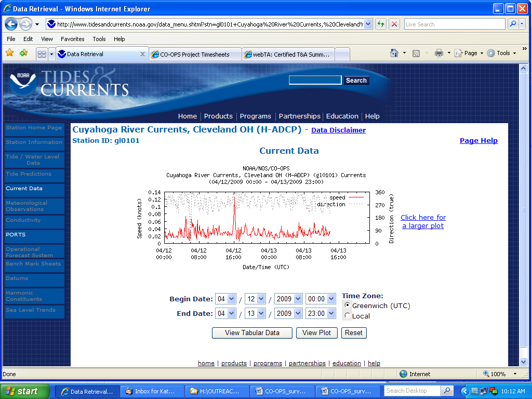Click Partnerships in top navigation bar
The image size is (532, 399).
pyautogui.click(x=300, y=116)
